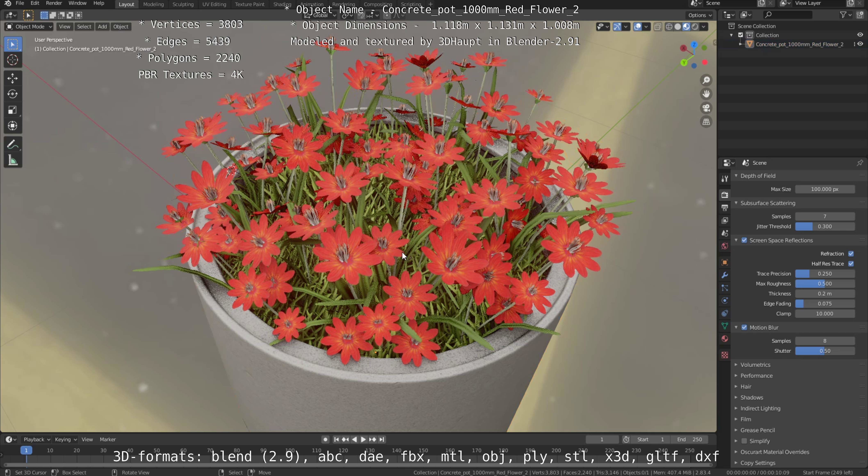This screenshot has height=476, width=868.
Task: Expand the Volumetrics panel
Action: pyautogui.click(x=755, y=365)
